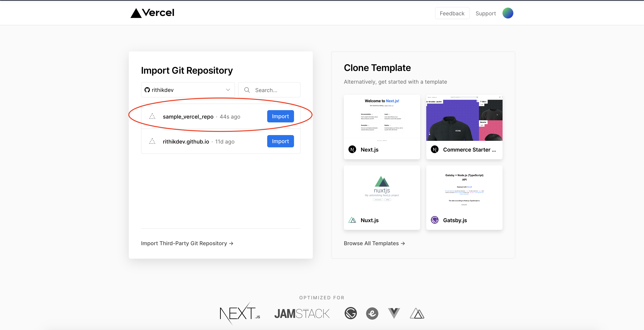This screenshot has width=644, height=330.
Task: Select the Gatsby.js template card
Action: [x=464, y=197]
